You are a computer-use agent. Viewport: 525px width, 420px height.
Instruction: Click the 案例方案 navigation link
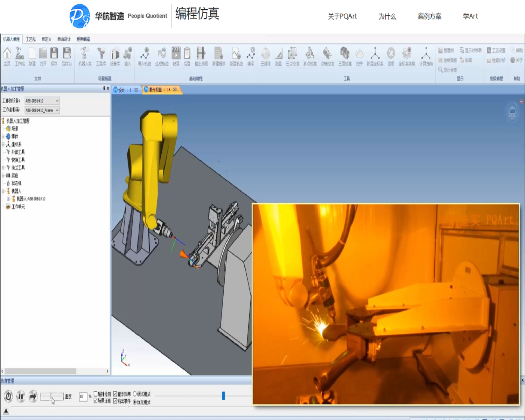pos(429,16)
